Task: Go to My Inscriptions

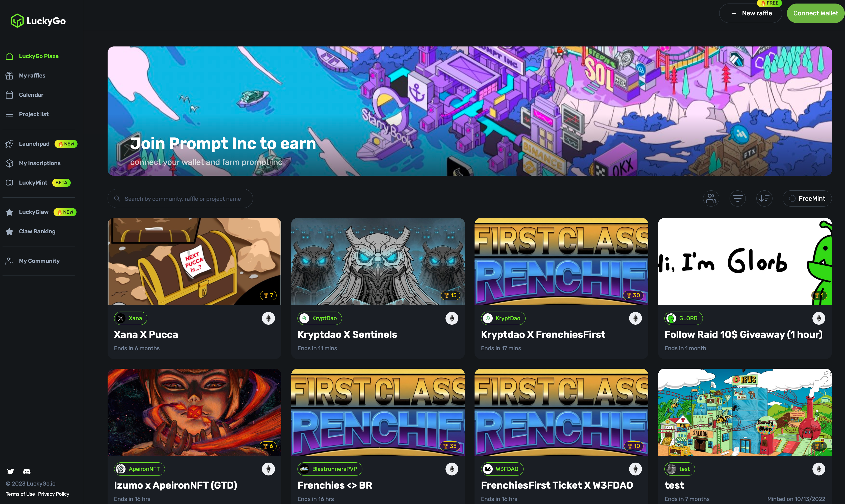Action: coord(40,163)
